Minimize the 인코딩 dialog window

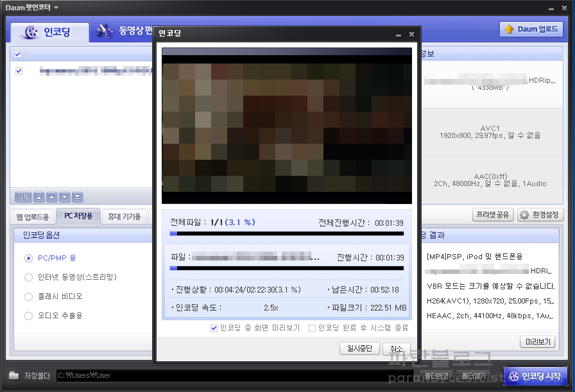coord(399,35)
